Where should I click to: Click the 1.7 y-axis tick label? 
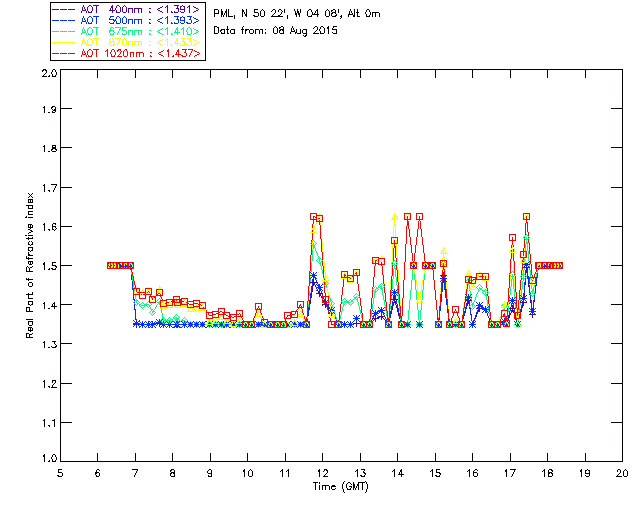49,187
